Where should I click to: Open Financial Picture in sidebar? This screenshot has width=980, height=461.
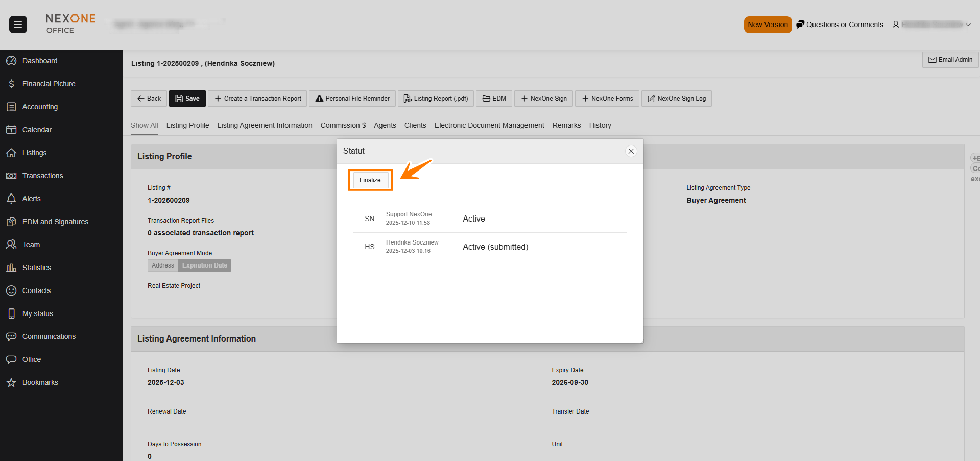click(x=49, y=84)
